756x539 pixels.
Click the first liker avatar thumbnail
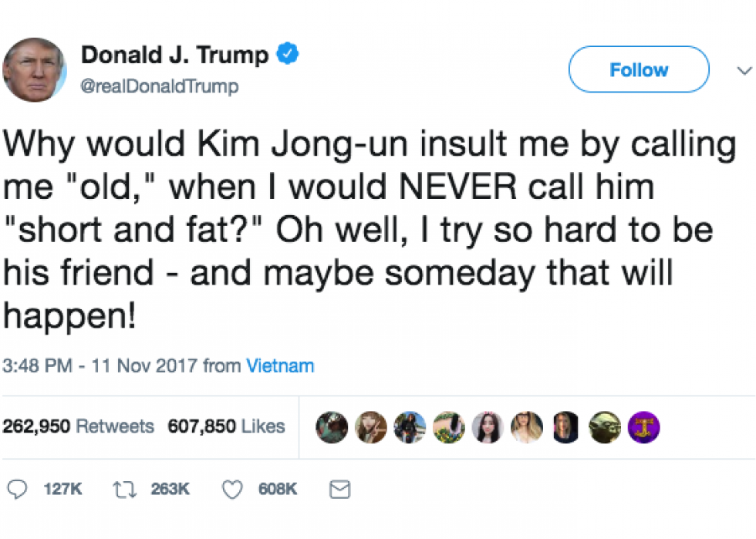click(332, 427)
